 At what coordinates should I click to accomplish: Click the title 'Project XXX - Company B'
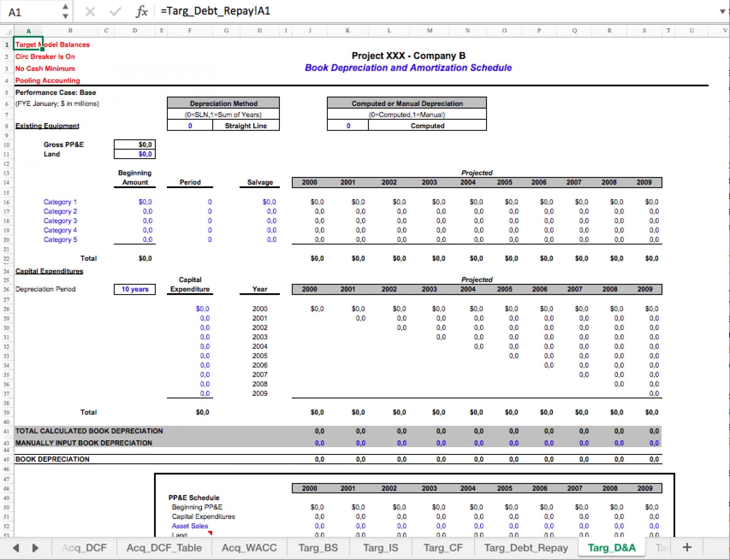tap(408, 56)
